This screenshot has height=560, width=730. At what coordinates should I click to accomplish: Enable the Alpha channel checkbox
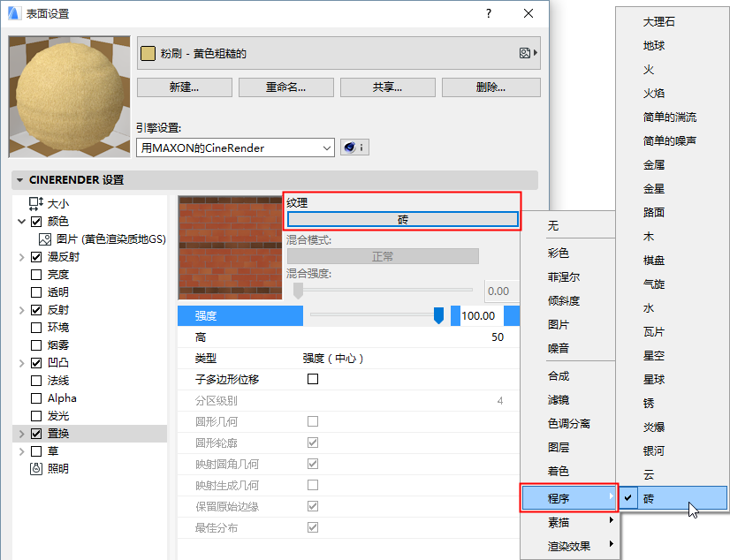click(36, 398)
